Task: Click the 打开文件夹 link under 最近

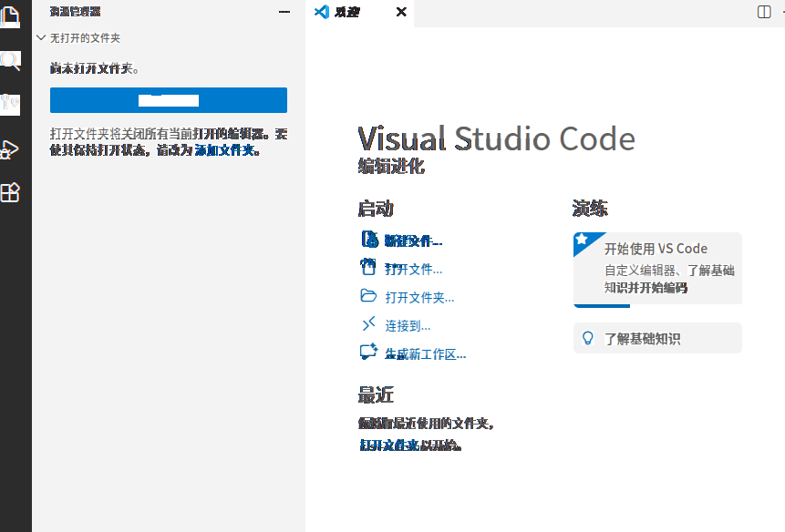Action: point(389,445)
